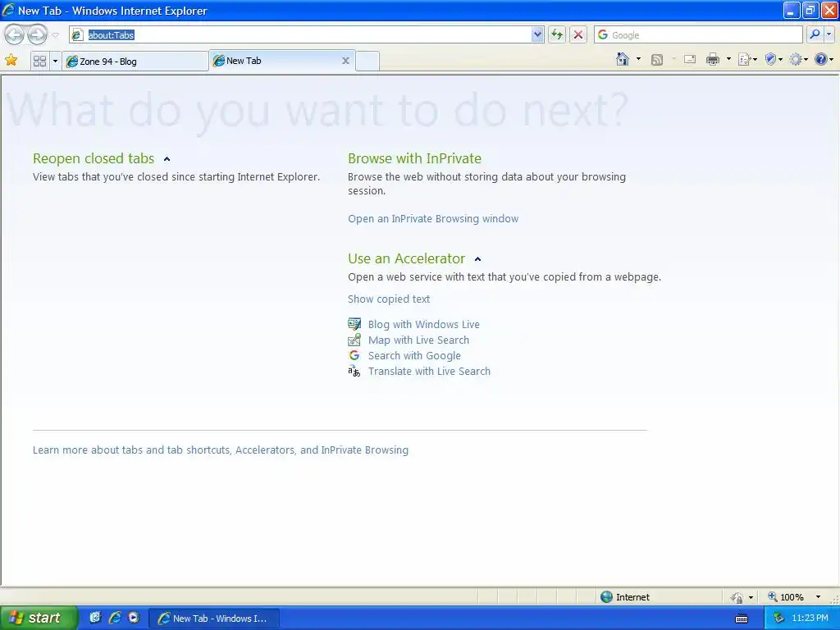Click the magnifier search button
The height and width of the screenshot is (630, 840).
pos(815,34)
